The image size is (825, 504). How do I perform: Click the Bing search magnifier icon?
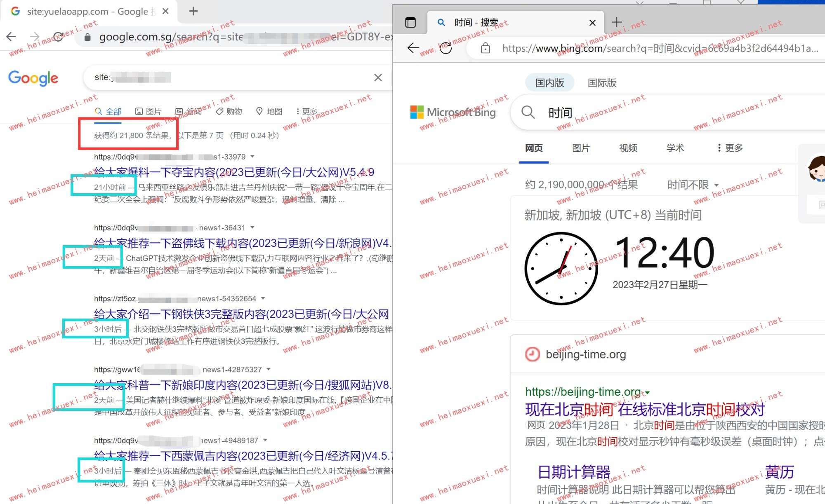528,112
